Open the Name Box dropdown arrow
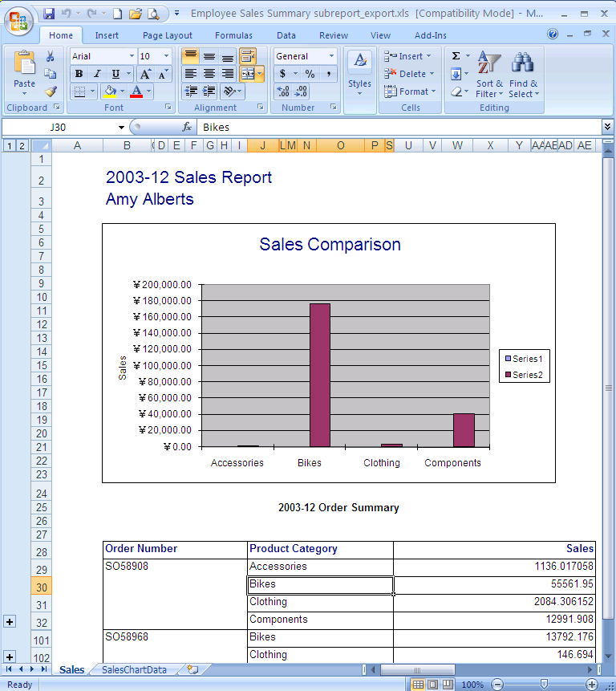The width and height of the screenshot is (616, 691). coord(121,128)
